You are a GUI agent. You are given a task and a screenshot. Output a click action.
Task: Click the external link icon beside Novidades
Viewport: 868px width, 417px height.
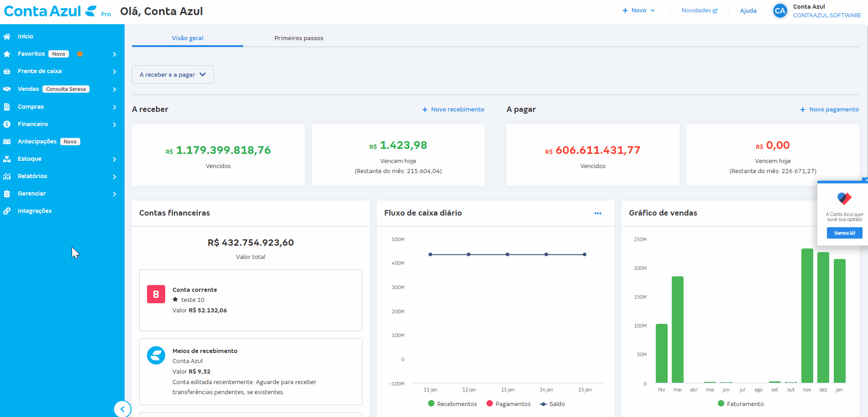715,11
